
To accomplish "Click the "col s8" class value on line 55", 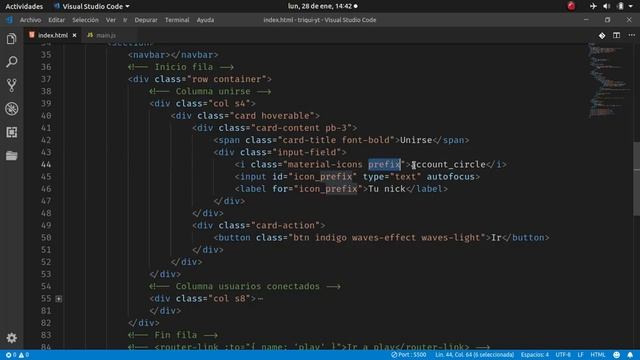I will [x=229, y=299].
